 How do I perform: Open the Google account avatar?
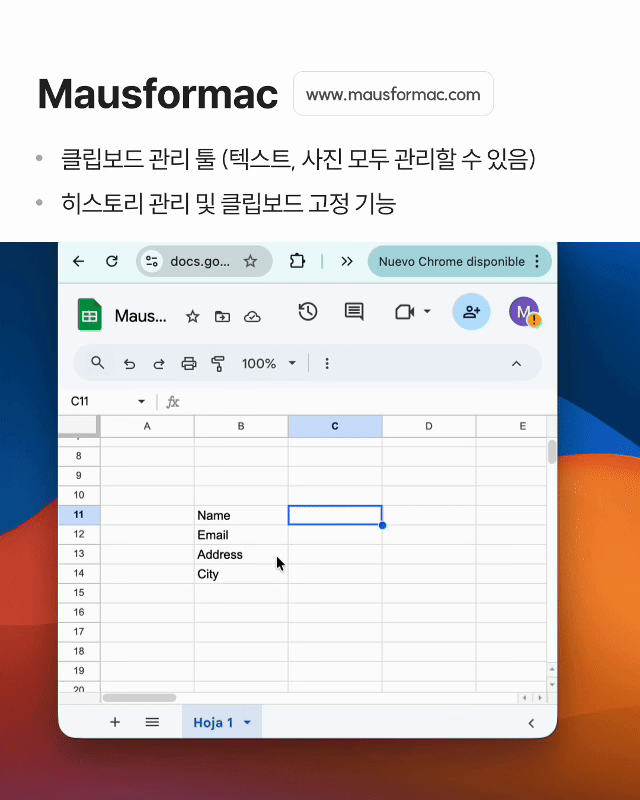(524, 312)
